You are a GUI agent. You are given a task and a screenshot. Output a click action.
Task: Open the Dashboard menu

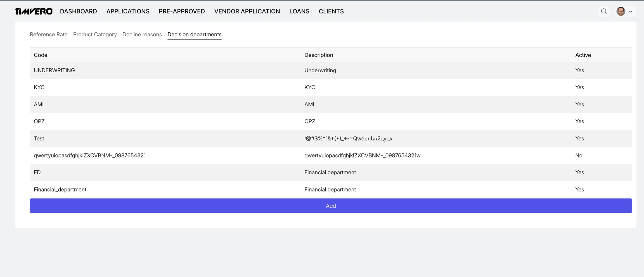[78, 11]
